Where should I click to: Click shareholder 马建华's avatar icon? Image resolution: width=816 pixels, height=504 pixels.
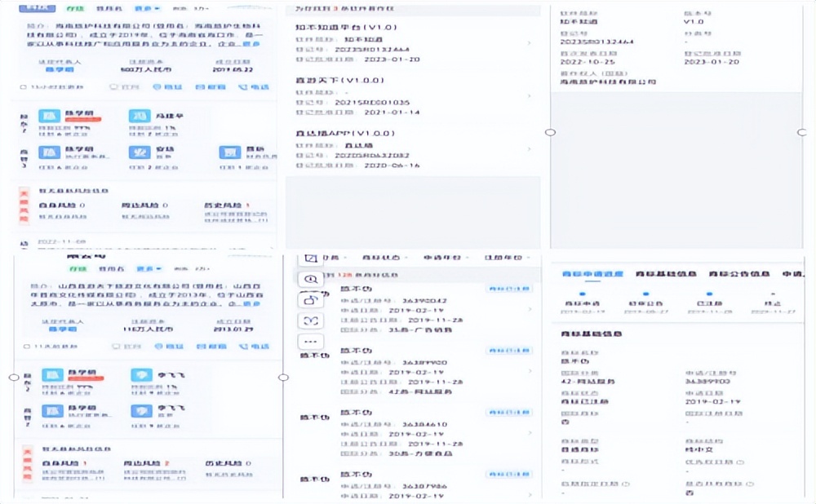[140, 117]
